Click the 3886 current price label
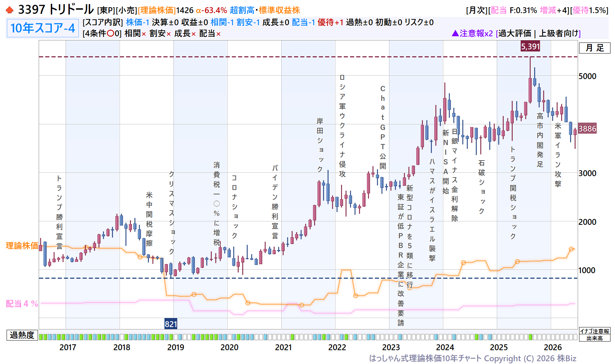 point(587,129)
